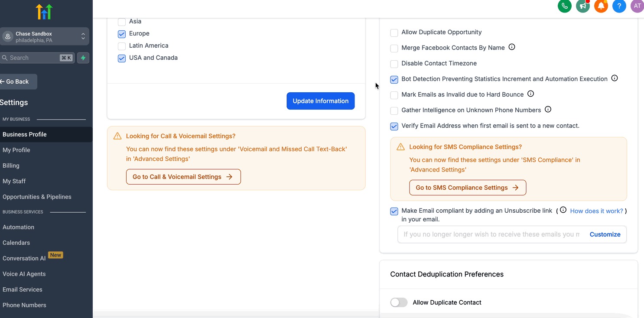Click the sidebar Search field

coord(37,58)
